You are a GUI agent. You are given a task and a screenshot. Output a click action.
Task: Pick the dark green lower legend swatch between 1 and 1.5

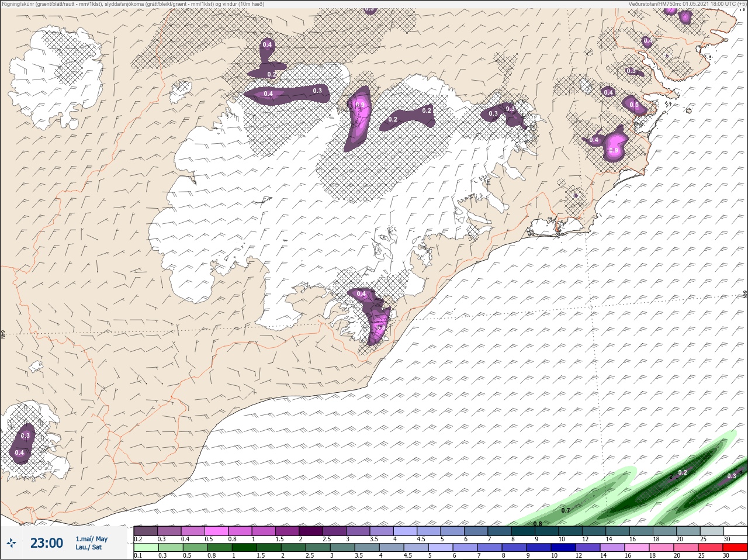(244, 548)
